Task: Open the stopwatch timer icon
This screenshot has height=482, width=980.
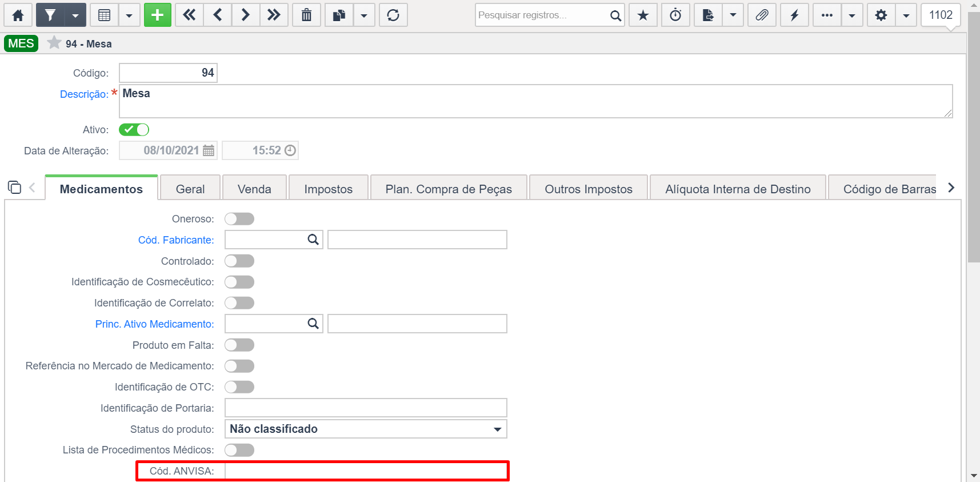Action: click(x=676, y=15)
